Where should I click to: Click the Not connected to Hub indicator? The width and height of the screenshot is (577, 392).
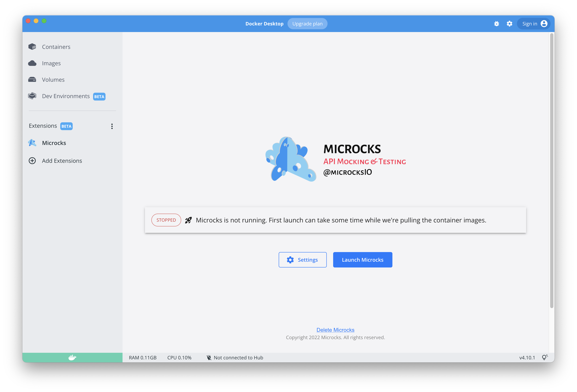click(235, 358)
